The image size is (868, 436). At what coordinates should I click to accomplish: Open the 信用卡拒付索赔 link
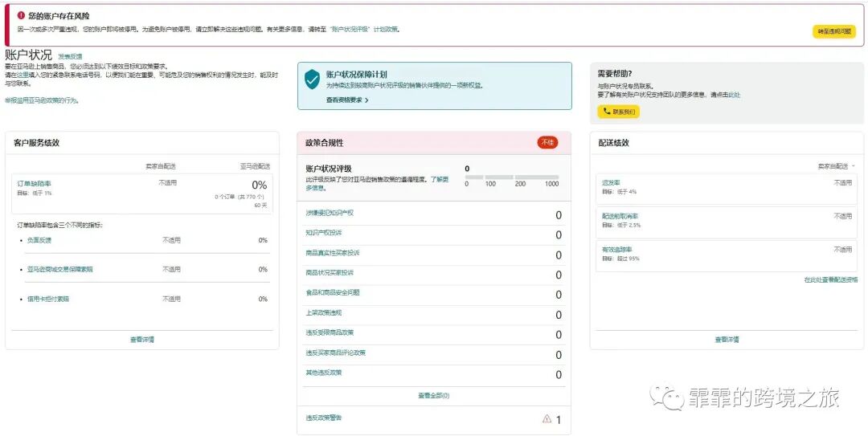tap(48, 299)
